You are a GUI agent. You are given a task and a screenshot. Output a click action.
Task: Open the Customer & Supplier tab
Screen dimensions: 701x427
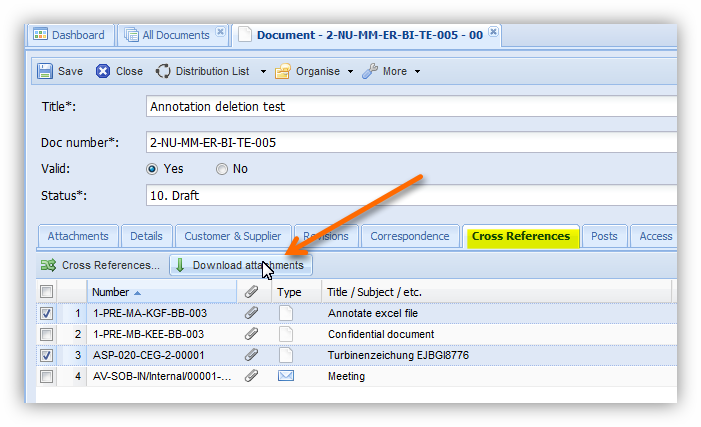click(x=233, y=236)
